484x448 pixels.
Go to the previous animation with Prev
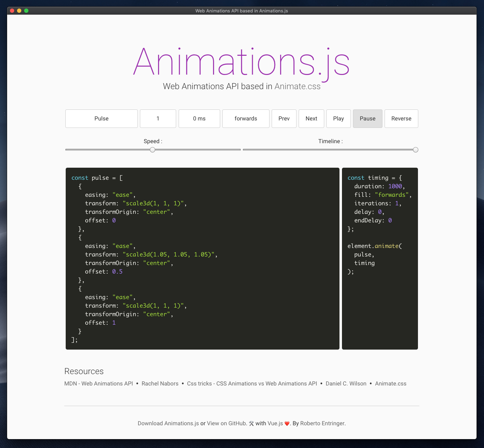point(284,119)
